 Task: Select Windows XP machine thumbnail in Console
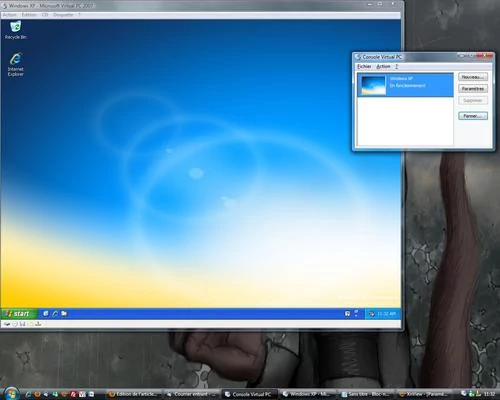[x=373, y=85]
